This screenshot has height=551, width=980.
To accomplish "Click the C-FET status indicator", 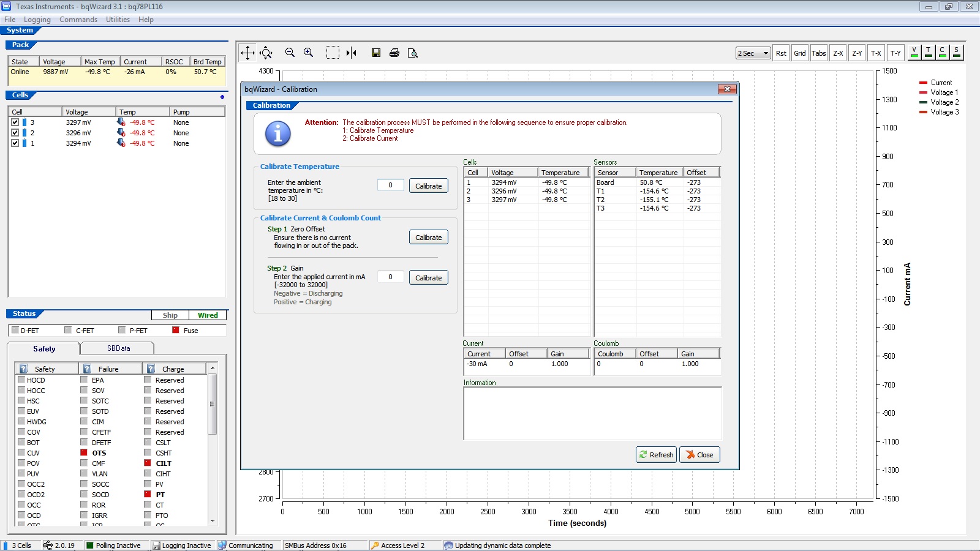I will pyautogui.click(x=68, y=330).
